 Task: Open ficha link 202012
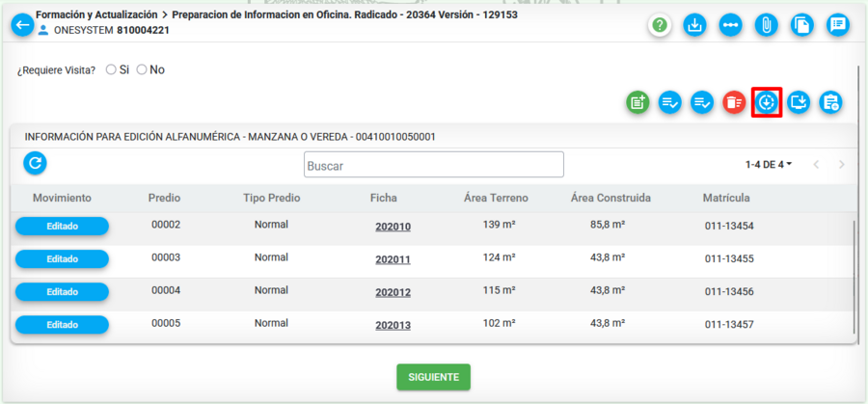tap(393, 293)
